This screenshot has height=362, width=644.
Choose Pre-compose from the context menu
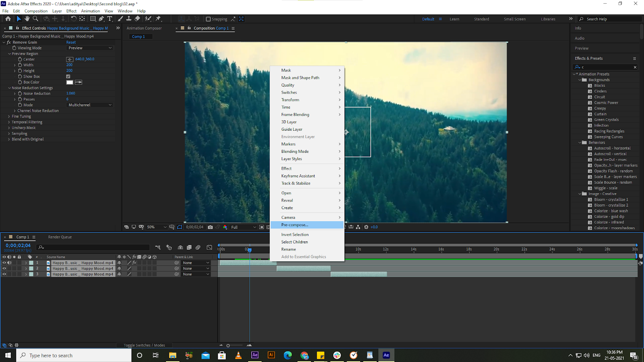coord(294,225)
